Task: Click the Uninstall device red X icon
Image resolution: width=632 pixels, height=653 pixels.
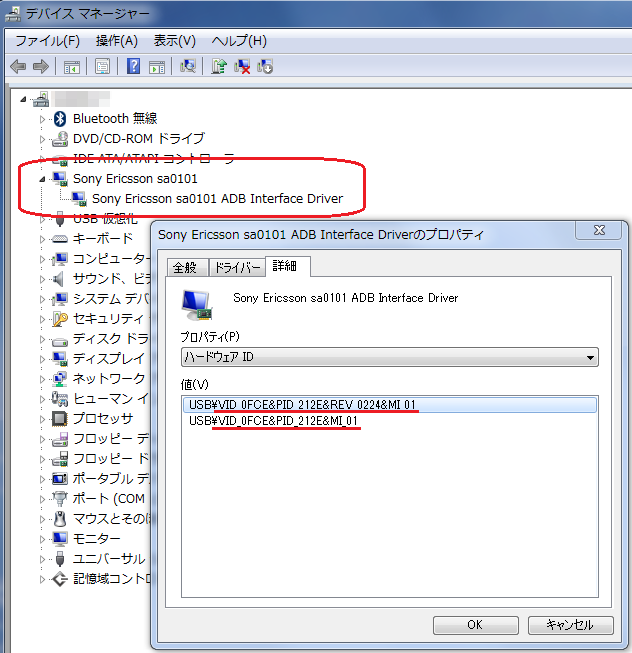Action: [242, 67]
